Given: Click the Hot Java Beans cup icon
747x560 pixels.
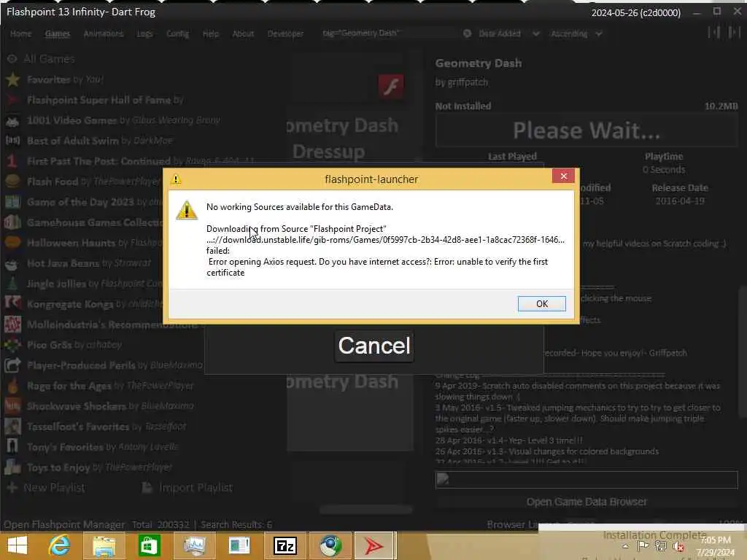Looking at the screenshot, I should [12, 263].
